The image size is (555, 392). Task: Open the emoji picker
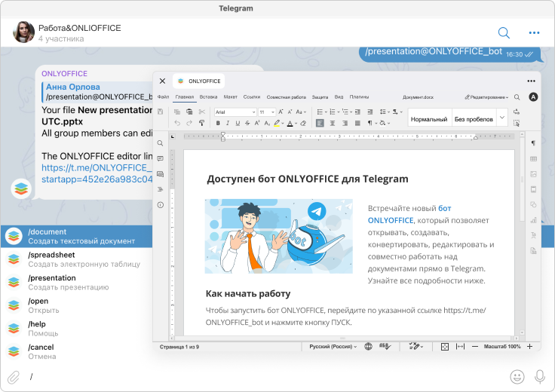pyautogui.click(x=517, y=377)
